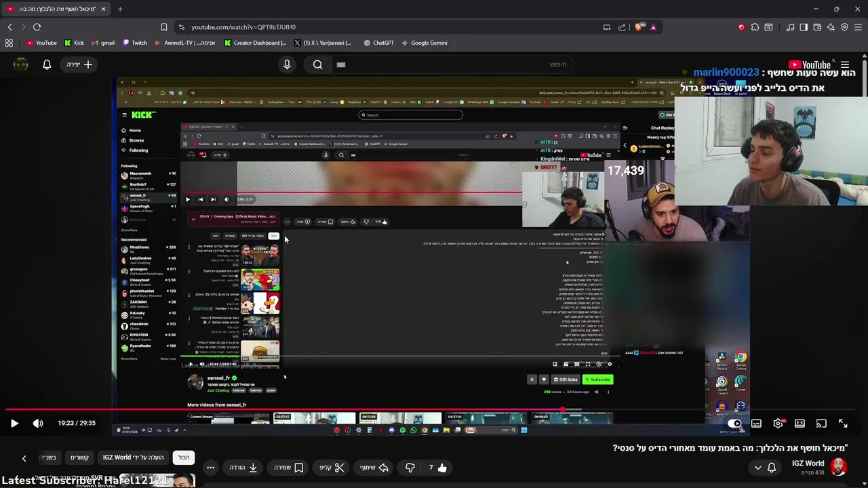The image size is (868, 488).
Task: Save the video with the שמירה button
Action: tap(289, 468)
